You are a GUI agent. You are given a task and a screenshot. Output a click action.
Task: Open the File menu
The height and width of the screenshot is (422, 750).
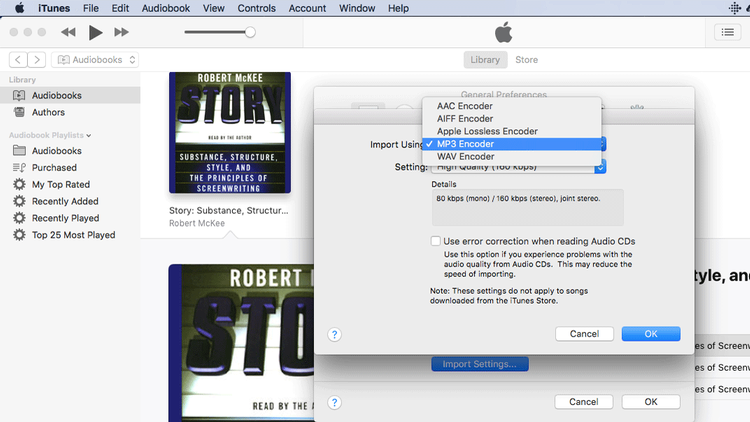(x=90, y=8)
